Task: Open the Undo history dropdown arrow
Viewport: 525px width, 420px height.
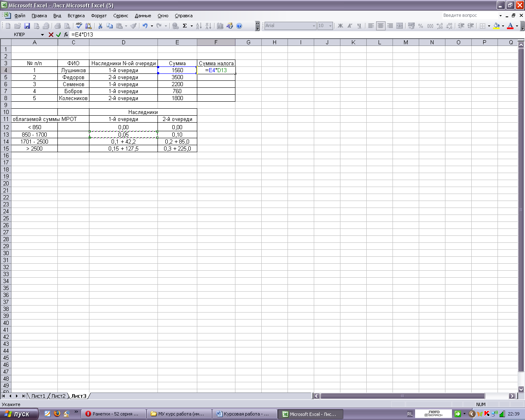Action: tap(152, 26)
